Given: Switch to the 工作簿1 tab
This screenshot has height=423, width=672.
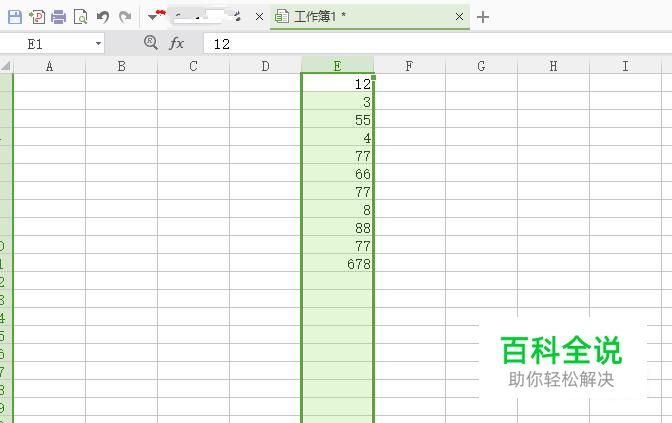Looking at the screenshot, I should pos(370,17).
